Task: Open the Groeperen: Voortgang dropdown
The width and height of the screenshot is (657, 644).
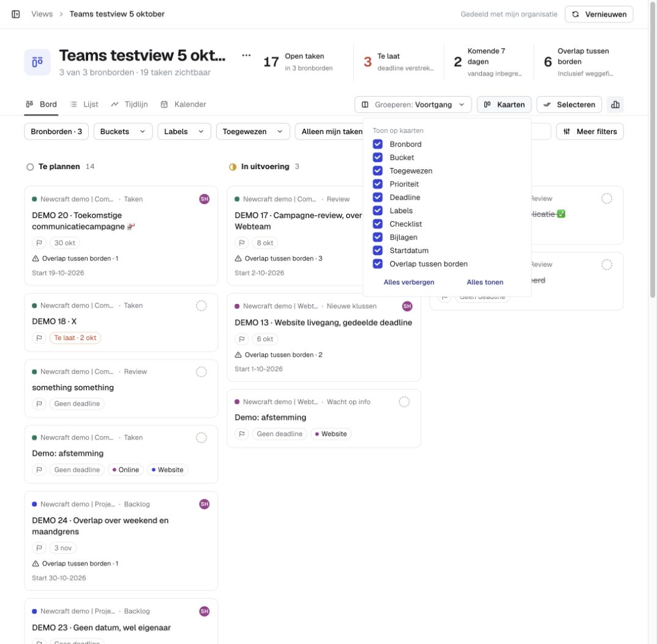Action: [x=413, y=104]
